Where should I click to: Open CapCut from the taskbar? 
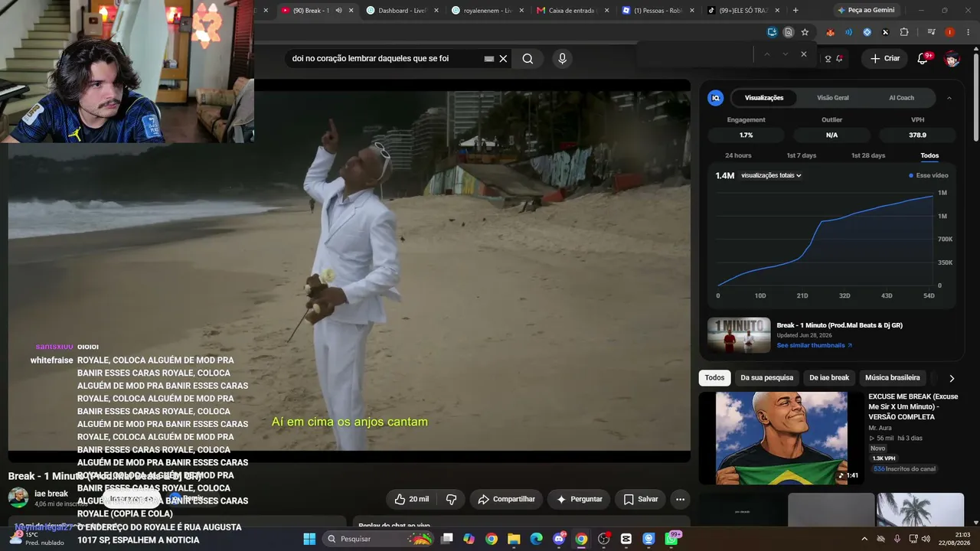pos(626,539)
